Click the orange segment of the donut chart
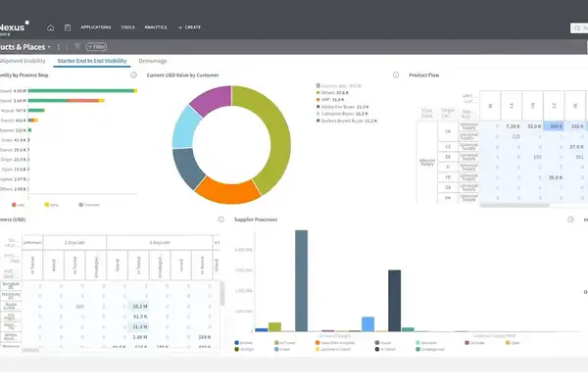The height and width of the screenshot is (392, 588). [228, 192]
